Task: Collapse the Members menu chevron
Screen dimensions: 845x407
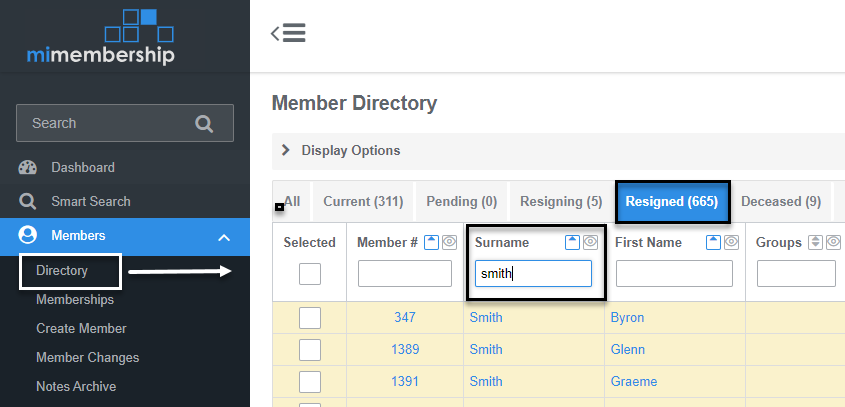Action: [224, 237]
